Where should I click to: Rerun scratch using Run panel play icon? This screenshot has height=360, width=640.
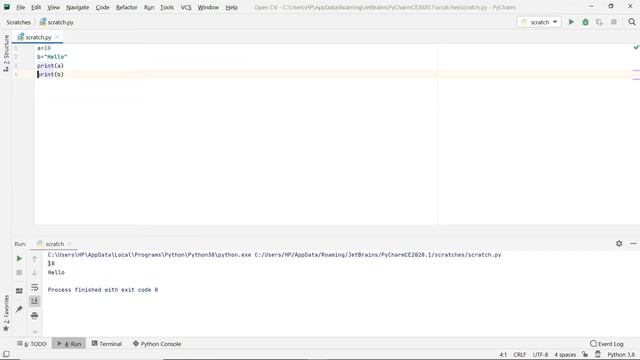click(x=19, y=258)
